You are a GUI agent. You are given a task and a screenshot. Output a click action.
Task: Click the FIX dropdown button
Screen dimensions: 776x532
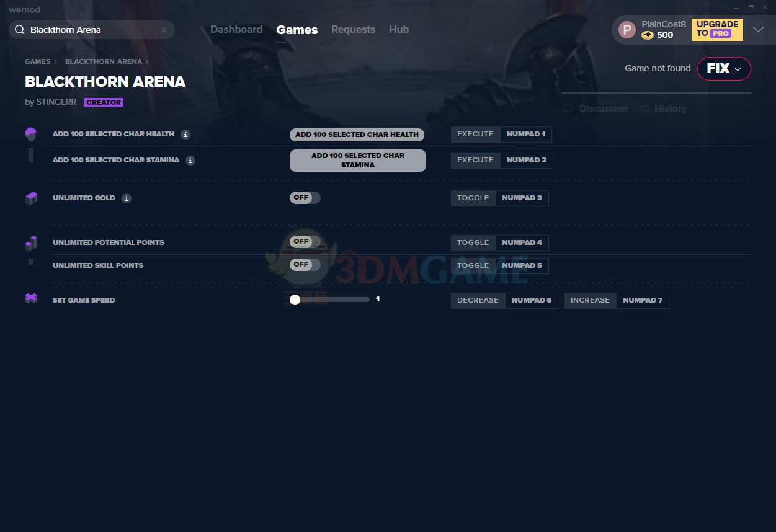pyautogui.click(x=724, y=69)
